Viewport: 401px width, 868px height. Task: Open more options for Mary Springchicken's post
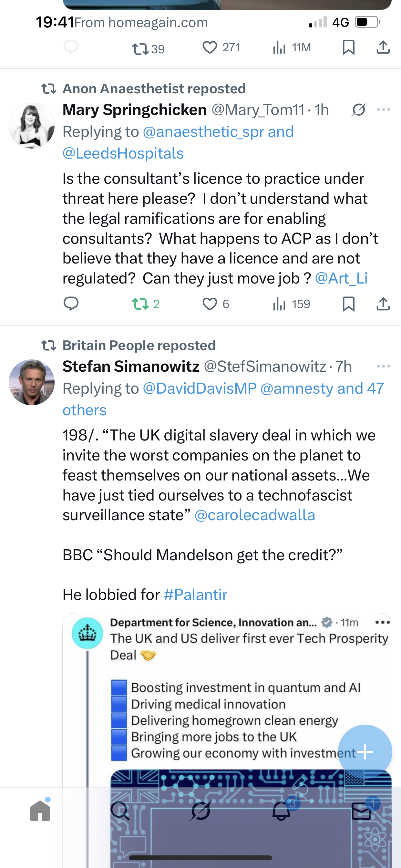point(384,110)
